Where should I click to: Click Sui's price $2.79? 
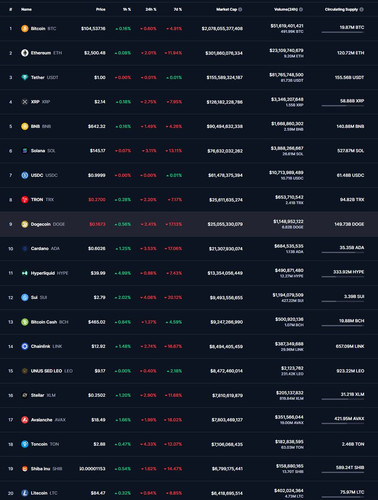[x=100, y=297]
